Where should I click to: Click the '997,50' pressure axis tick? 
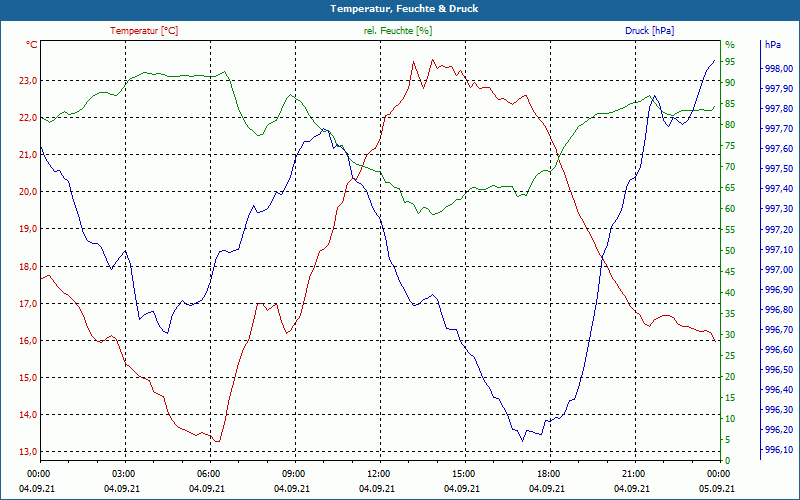click(x=780, y=169)
